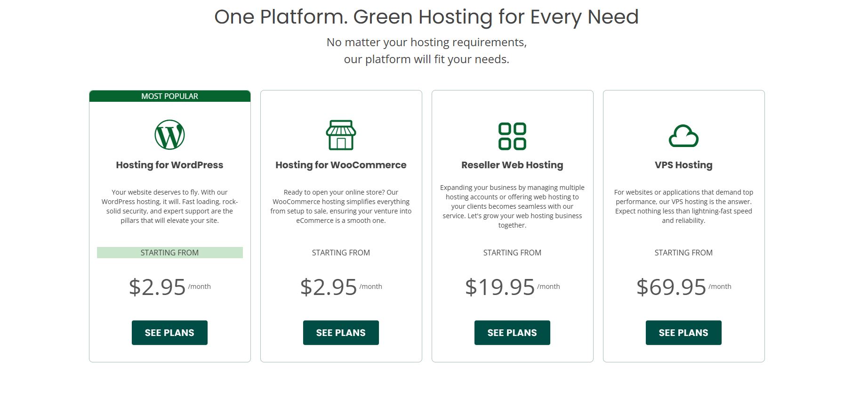Click the Reseller four-squares grid icon
Image resolution: width=868 pixels, height=393 pixels.
tap(512, 136)
